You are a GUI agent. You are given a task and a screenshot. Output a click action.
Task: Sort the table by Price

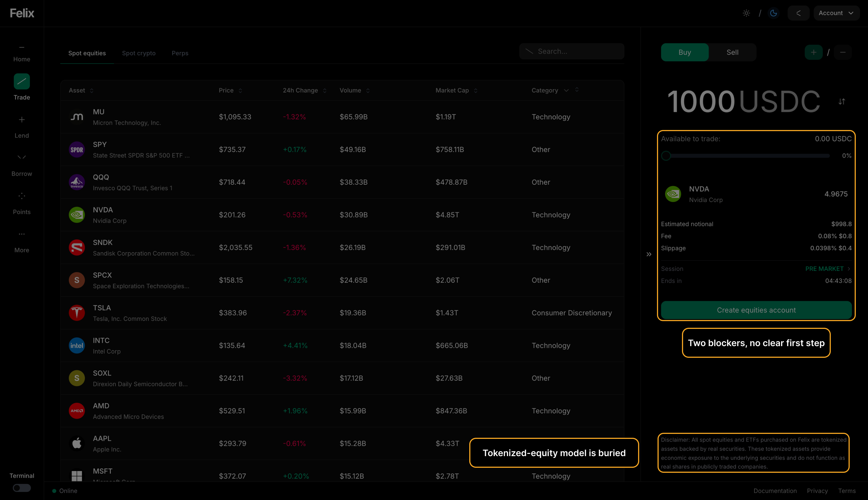[x=230, y=90]
